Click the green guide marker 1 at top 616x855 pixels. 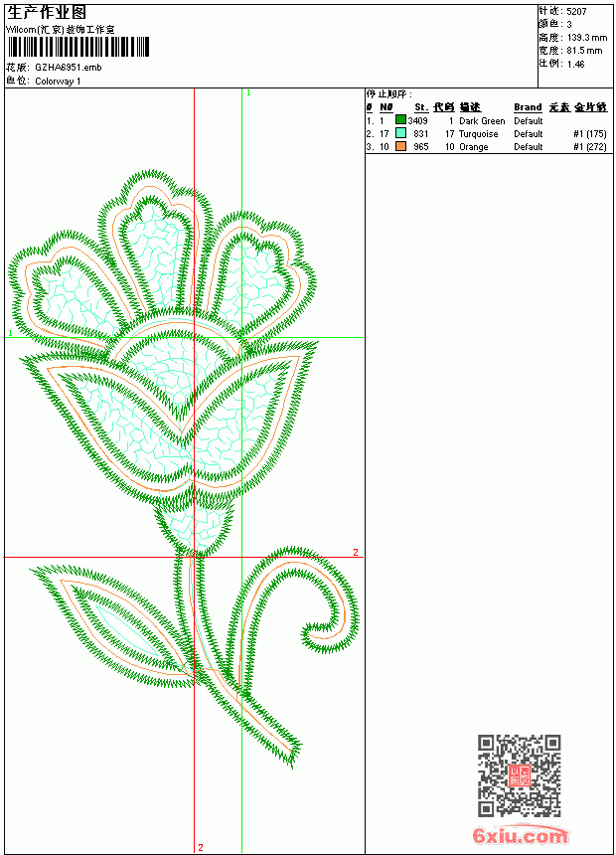tap(248, 93)
